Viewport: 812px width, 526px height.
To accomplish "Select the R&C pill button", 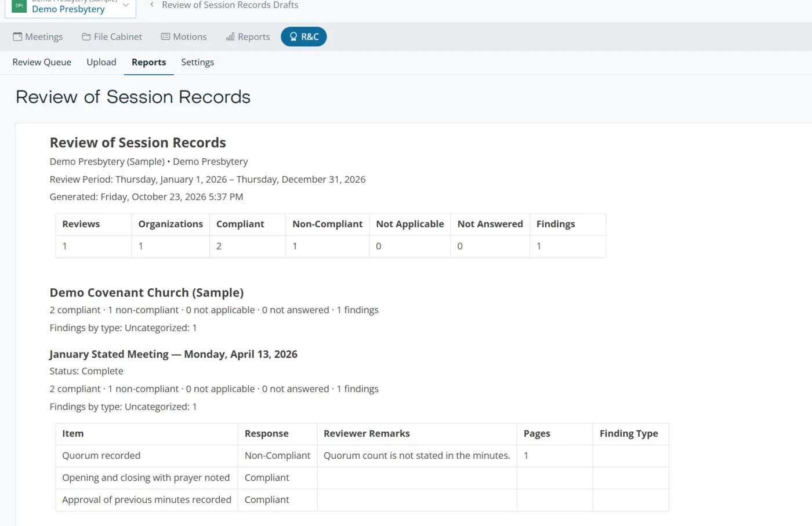I will (304, 37).
